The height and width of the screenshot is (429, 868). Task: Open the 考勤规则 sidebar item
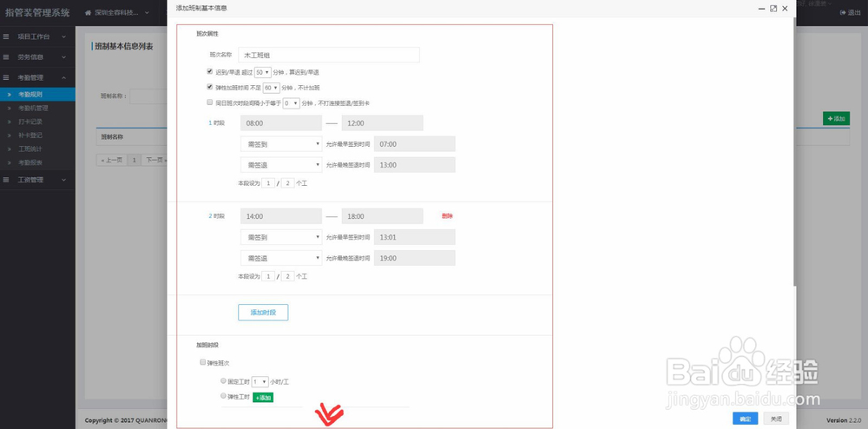[37, 95]
